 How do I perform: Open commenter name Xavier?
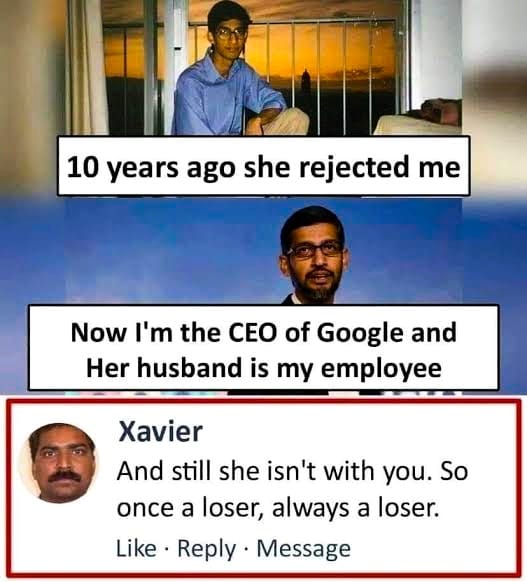160,432
